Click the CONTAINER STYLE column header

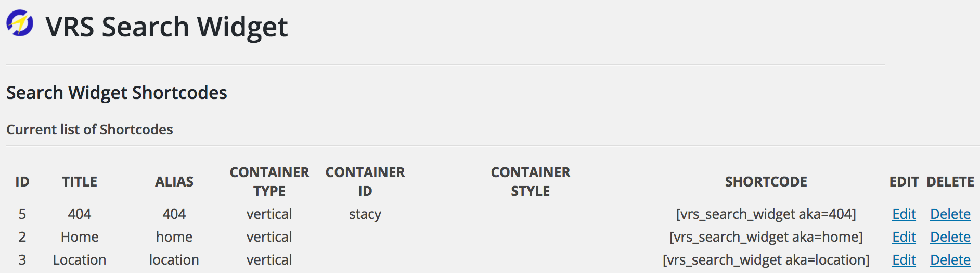pyautogui.click(x=531, y=182)
